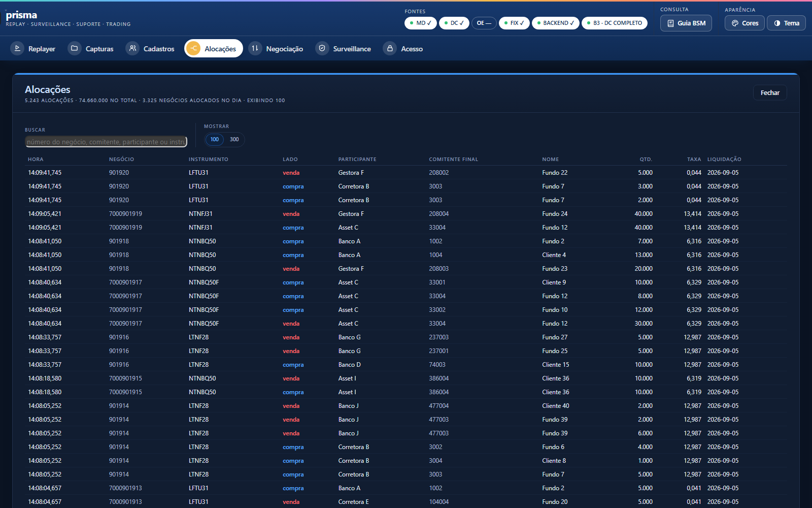Toggle the BACKEND source pill
This screenshot has width=812, height=508.
pos(556,23)
